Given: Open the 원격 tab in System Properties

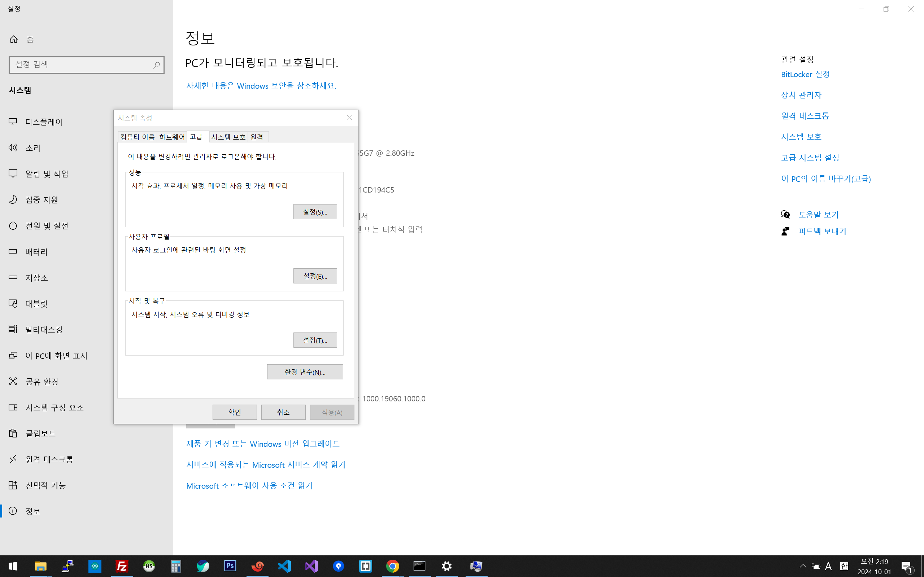Looking at the screenshot, I should click(257, 137).
